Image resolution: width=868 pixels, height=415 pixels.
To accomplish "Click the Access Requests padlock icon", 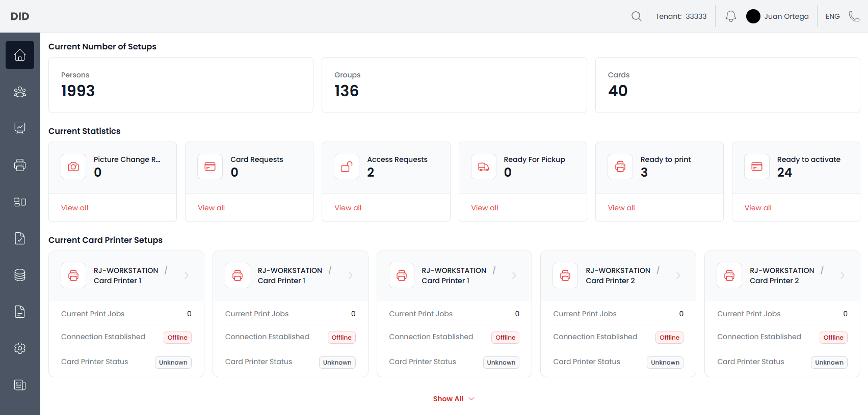I will [x=347, y=167].
